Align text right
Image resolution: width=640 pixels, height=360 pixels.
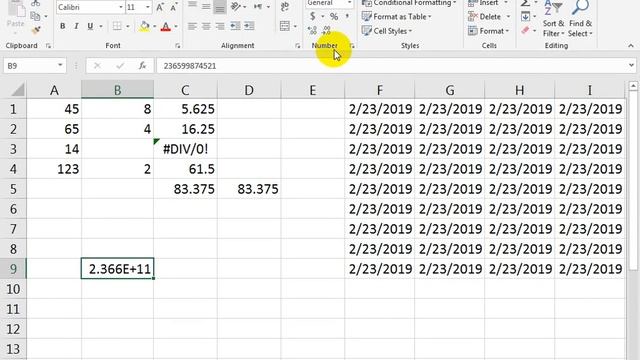[220, 26]
